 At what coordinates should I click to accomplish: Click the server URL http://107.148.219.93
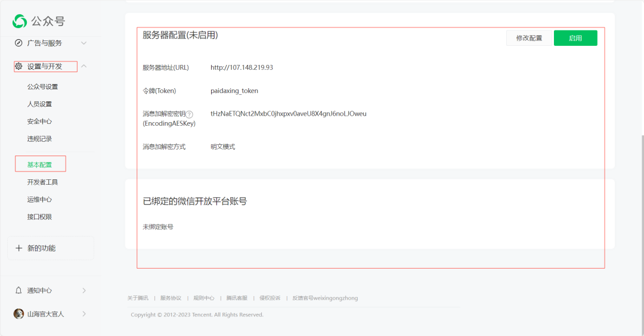(x=241, y=67)
